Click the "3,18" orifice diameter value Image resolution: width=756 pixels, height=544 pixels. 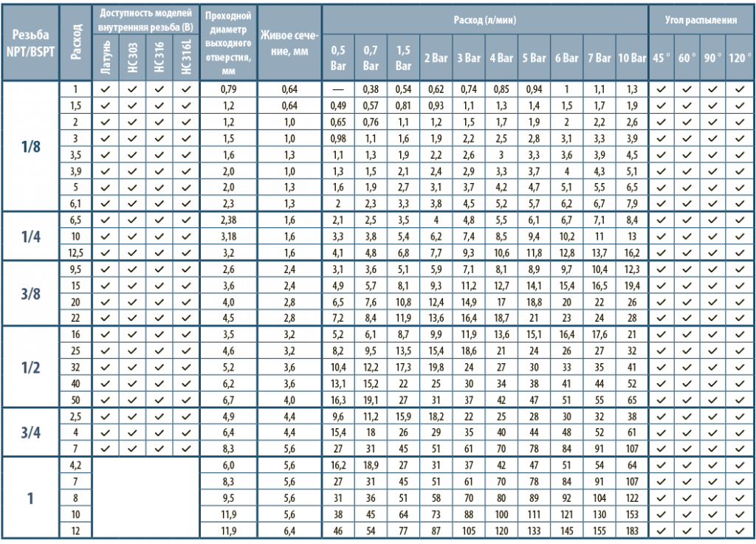tap(228, 237)
